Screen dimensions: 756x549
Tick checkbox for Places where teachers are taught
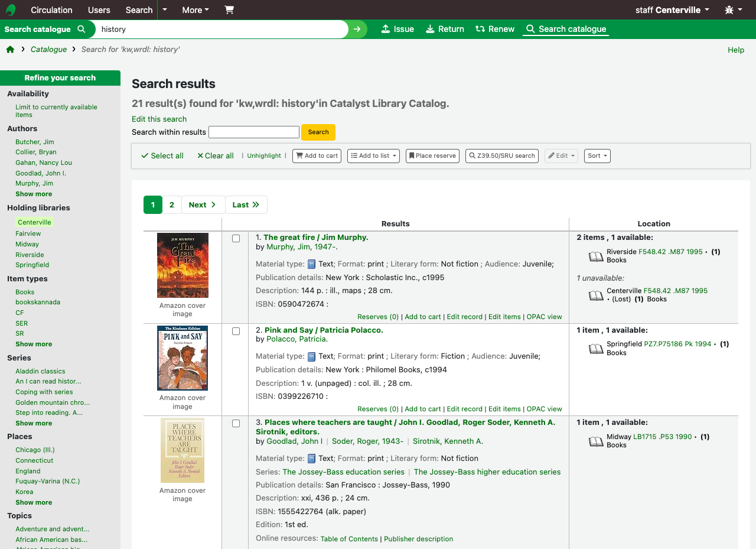click(x=236, y=424)
